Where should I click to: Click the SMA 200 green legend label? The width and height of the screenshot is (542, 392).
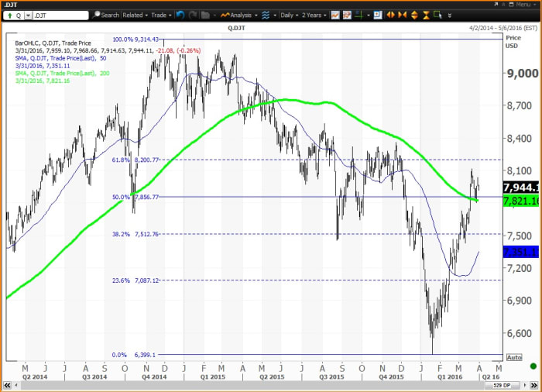tap(62, 73)
